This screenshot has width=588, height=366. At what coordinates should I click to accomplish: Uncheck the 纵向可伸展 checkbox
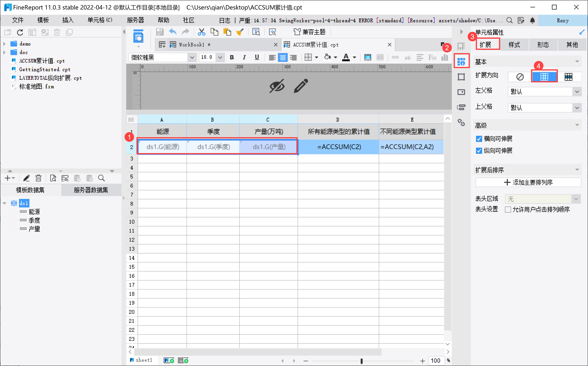(479, 150)
